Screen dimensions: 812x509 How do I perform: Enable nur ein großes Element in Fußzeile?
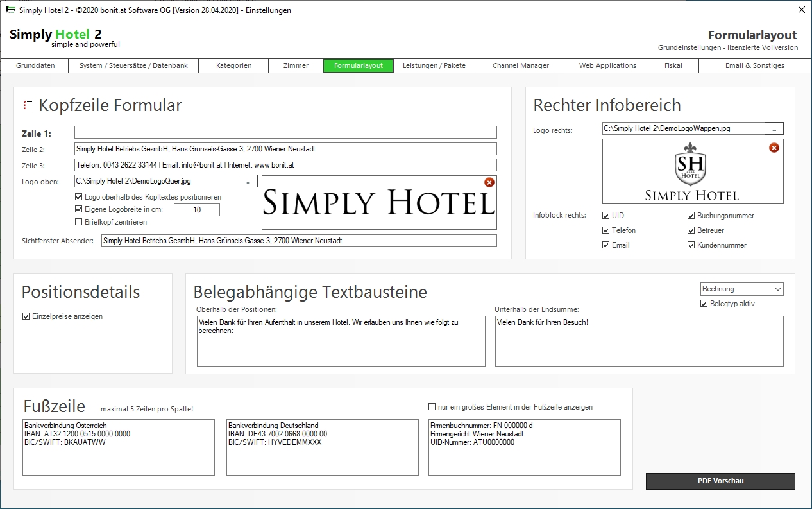pos(432,407)
